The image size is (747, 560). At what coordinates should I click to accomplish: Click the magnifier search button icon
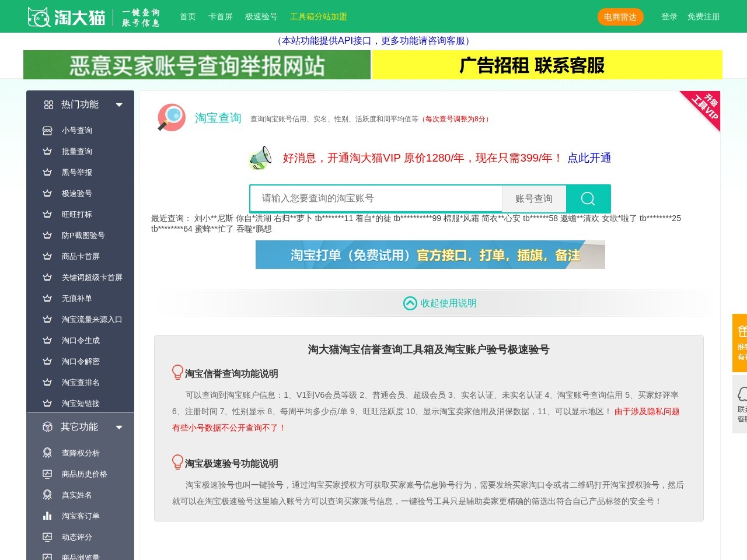[x=588, y=199]
